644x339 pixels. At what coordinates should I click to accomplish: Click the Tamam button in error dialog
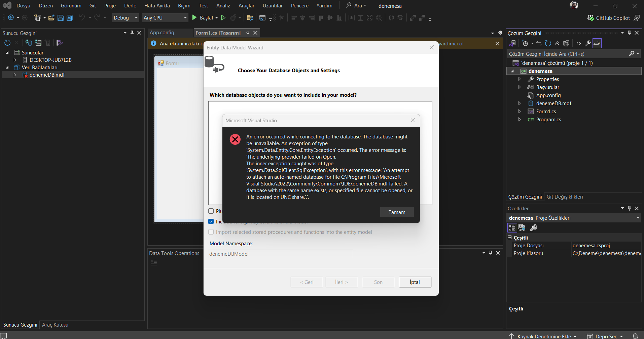coord(397,212)
